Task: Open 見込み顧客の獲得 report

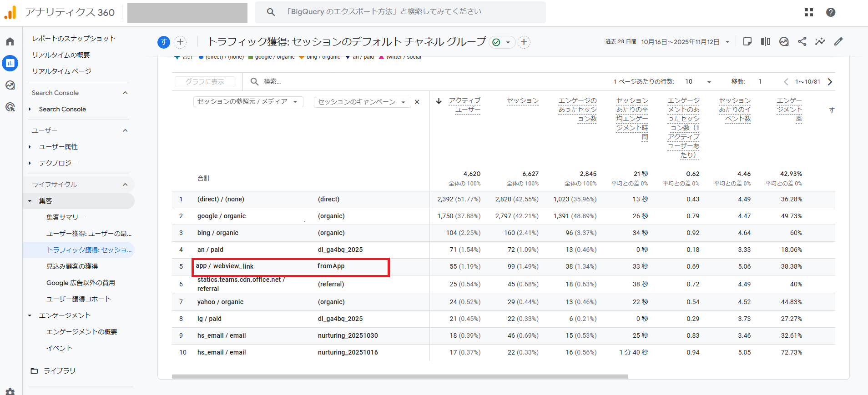Action: [x=72, y=266]
